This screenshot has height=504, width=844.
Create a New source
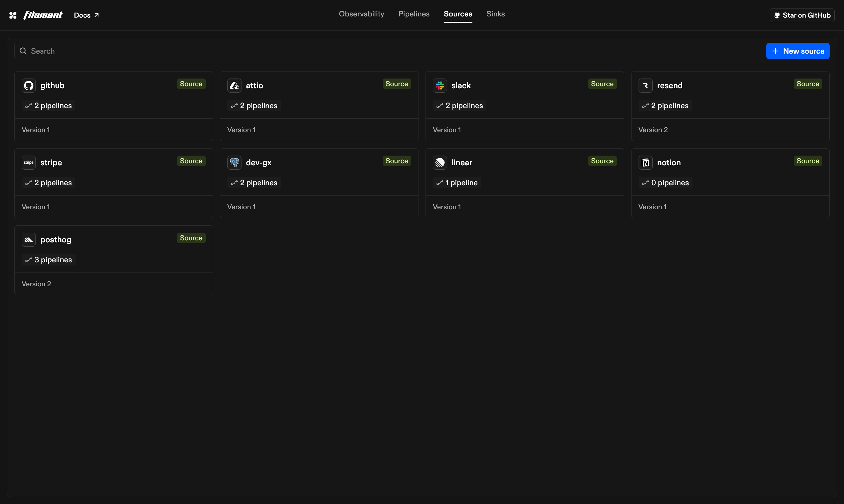pos(797,51)
